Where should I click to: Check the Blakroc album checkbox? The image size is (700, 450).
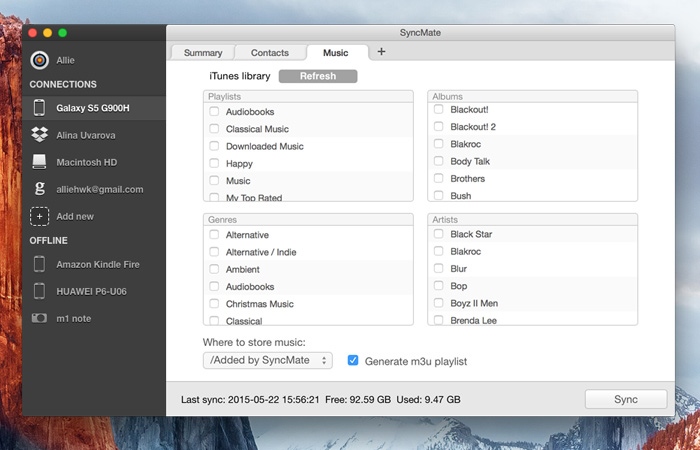(x=439, y=143)
